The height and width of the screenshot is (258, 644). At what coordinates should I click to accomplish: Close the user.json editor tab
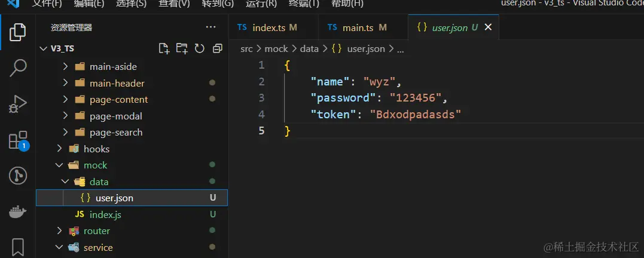(x=488, y=27)
